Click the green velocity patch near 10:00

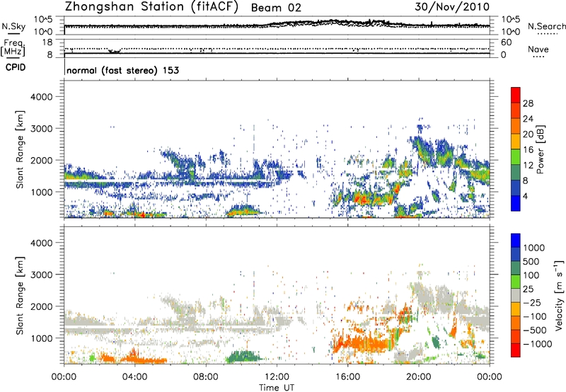point(244,357)
